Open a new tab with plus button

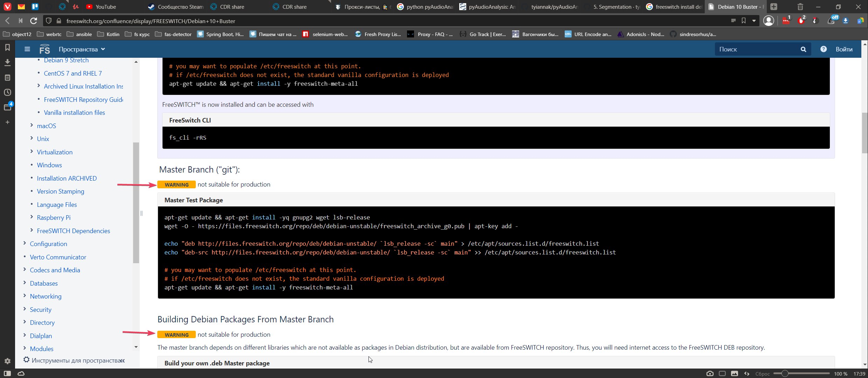point(774,7)
